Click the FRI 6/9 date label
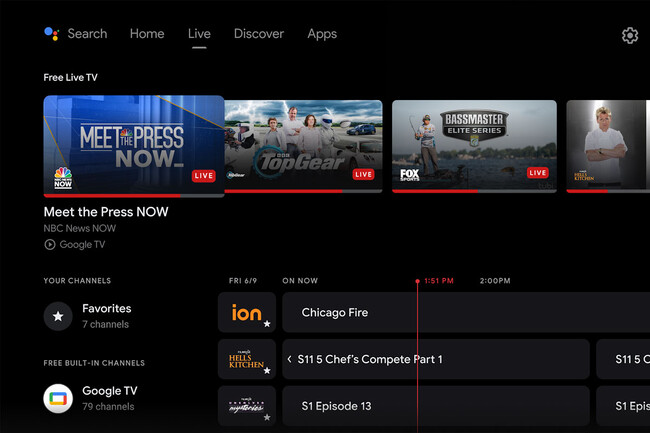Image resolution: width=650 pixels, height=433 pixels. pos(243,281)
